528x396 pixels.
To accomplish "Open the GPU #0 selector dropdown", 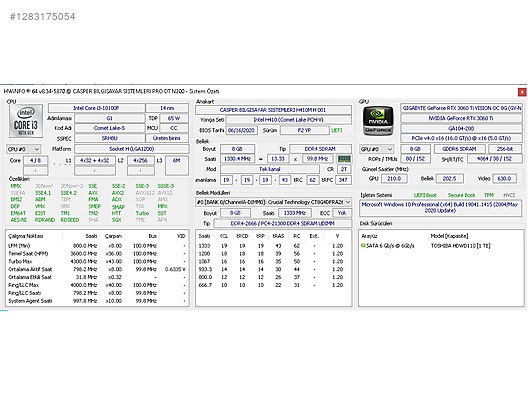I will tap(376, 149).
